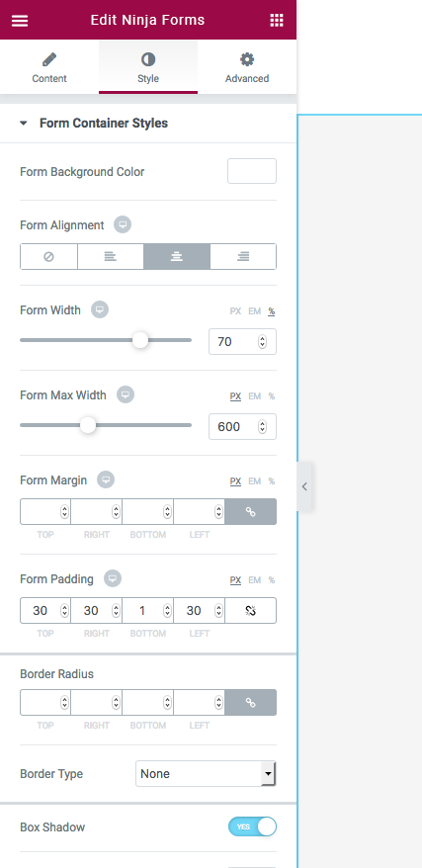This screenshot has height=868, width=422.
Task: Select right form alignment icon
Action: pyautogui.click(x=243, y=256)
